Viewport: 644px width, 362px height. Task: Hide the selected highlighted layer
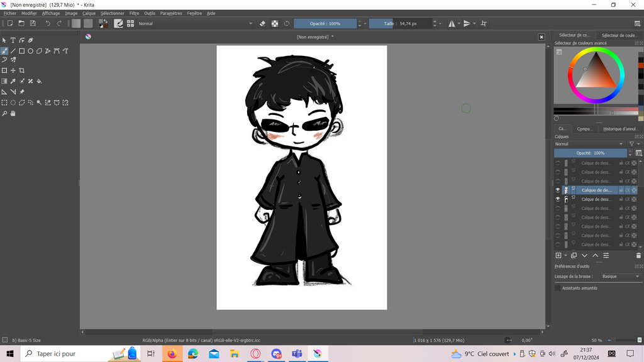557,190
